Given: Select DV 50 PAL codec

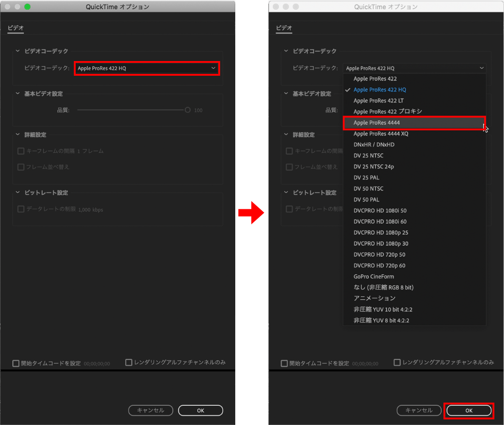Looking at the screenshot, I should pyautogui.click(x=414, y=200).
